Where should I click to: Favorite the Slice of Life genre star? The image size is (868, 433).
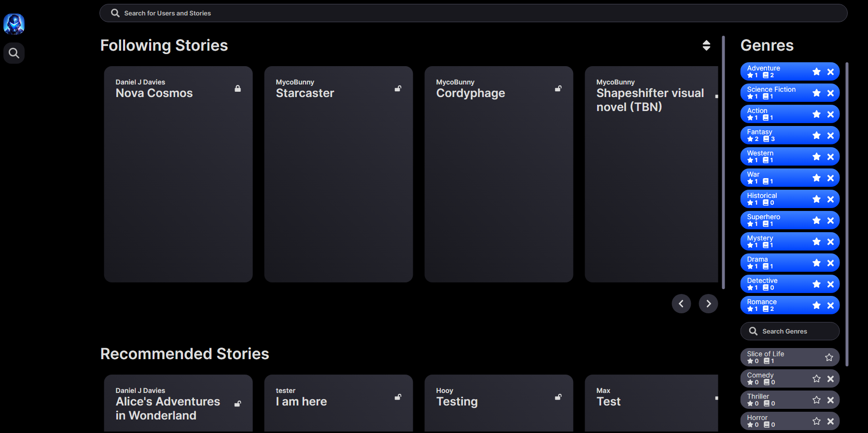click(x=829, y=358)
